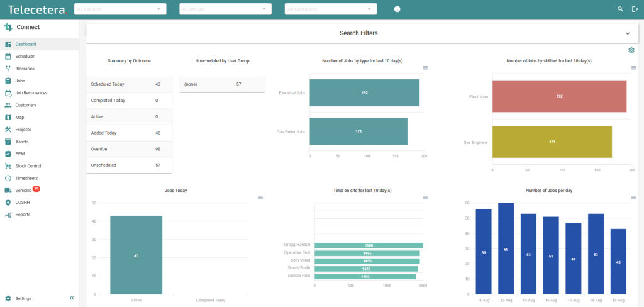Click the 15-Aug bar showing 47
The image size is (644, 307).
[x=574, y=259]
